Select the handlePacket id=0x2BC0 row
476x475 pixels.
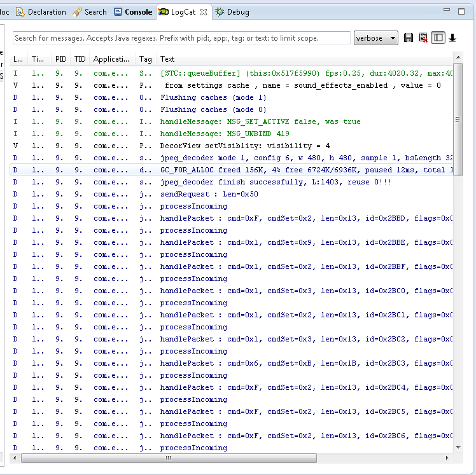(232, 291)
